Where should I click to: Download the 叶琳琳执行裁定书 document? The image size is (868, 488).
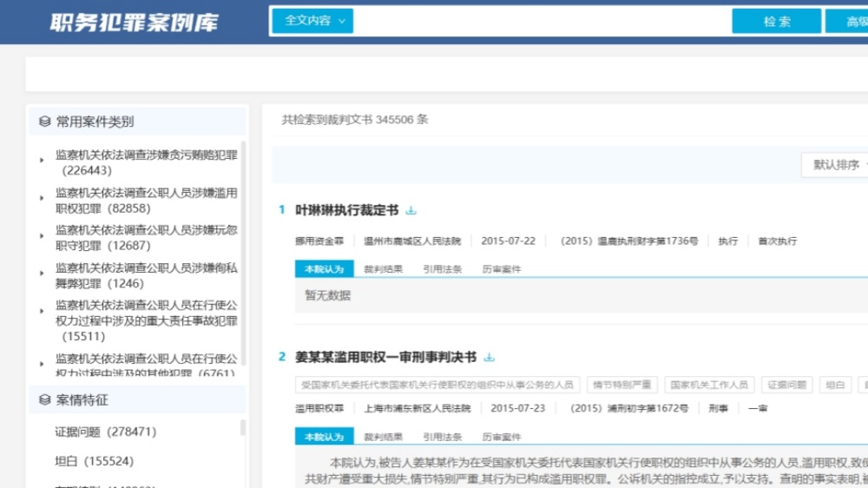411,210
